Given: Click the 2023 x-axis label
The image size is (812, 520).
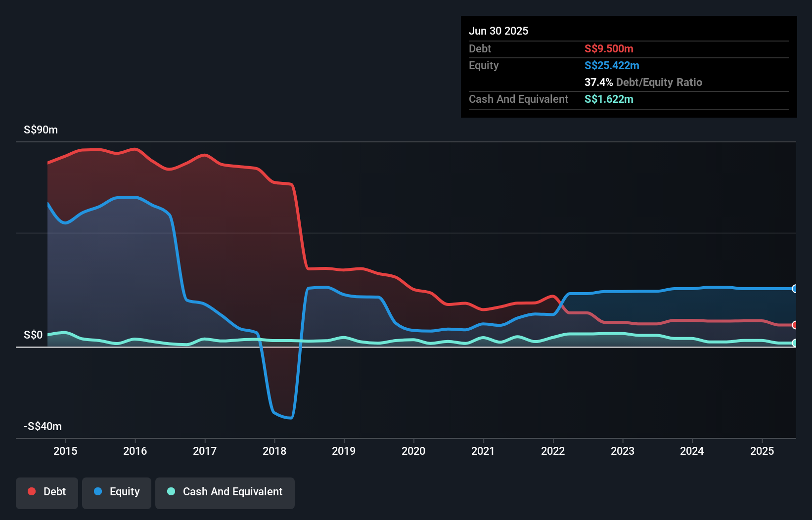Looking at the screenshot, I should pos(623,451).
